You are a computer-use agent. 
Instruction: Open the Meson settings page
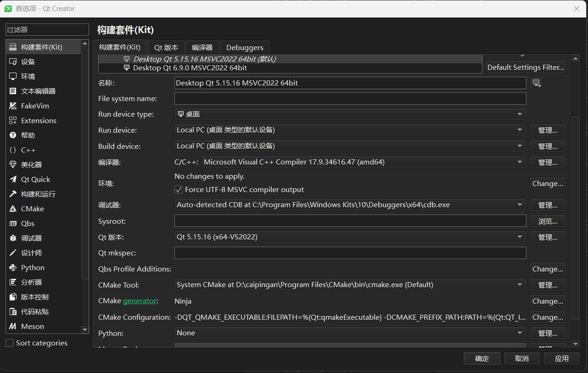(32, 326)
